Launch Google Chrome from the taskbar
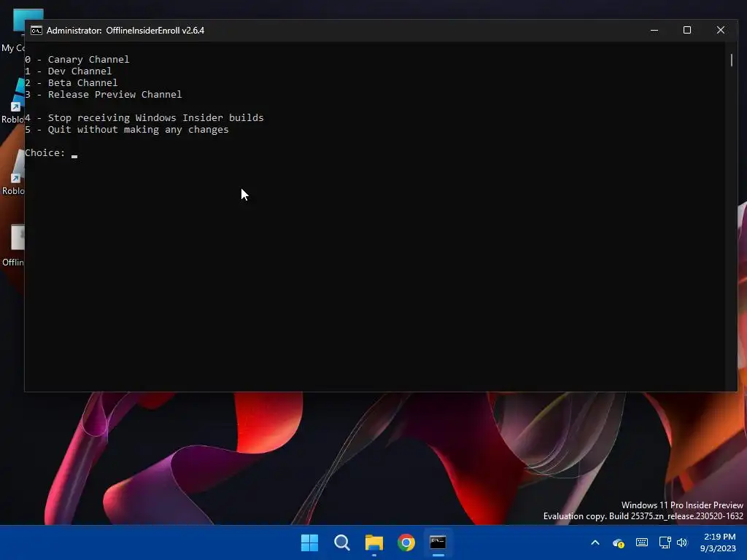Screen dimensions: 747x560 [406, 542]
